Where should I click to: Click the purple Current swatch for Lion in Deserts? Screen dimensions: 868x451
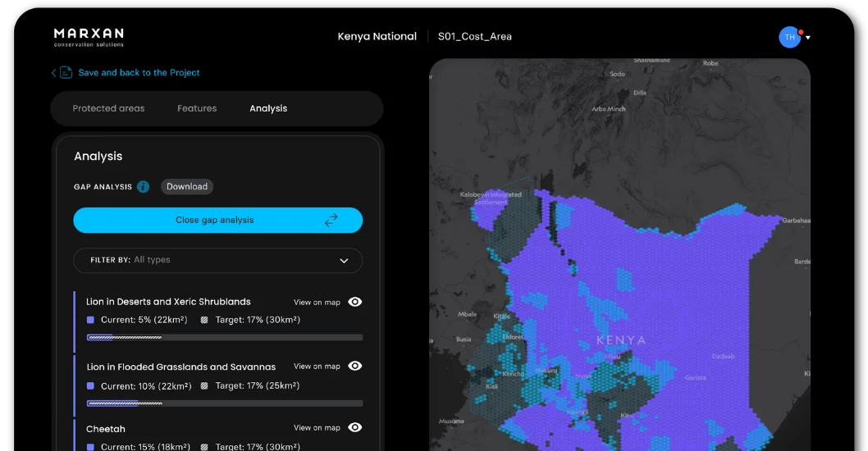pyautogui.click(x=90, y=320)
